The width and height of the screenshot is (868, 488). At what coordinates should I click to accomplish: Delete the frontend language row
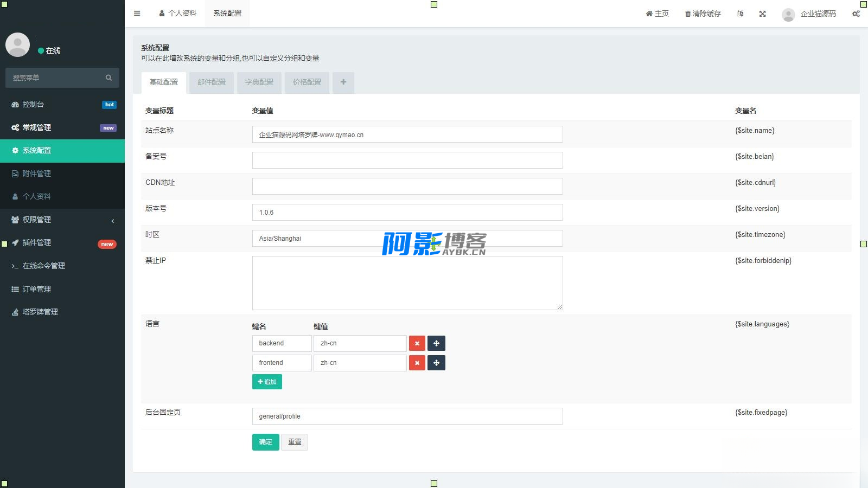[417, 363]
